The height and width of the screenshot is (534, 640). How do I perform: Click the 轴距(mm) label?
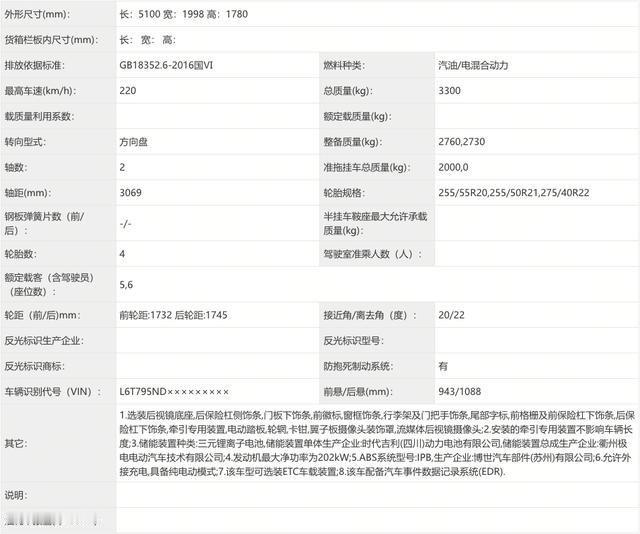click(x=27, y=193)
